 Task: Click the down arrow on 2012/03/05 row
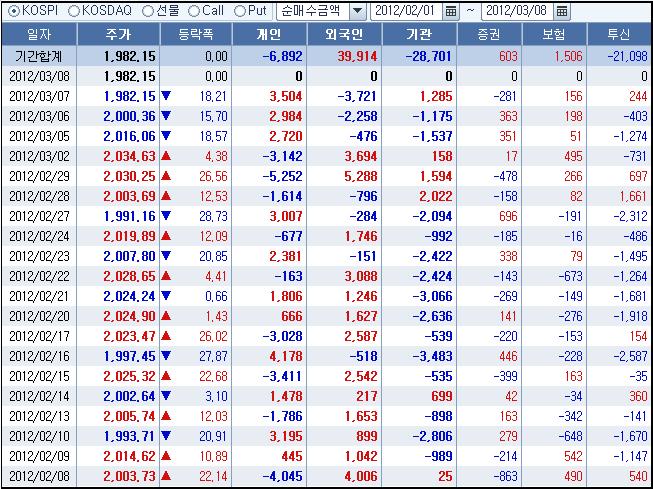tap(166, 136)
